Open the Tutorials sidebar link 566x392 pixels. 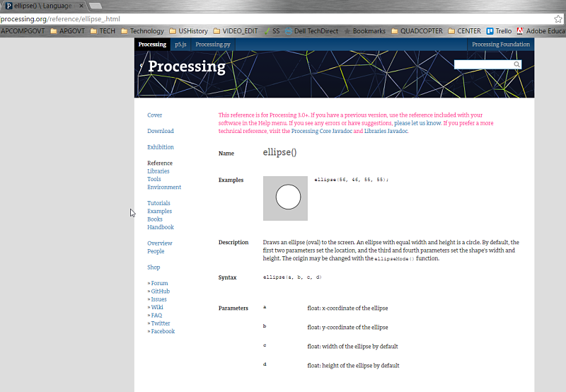point(158,203)
